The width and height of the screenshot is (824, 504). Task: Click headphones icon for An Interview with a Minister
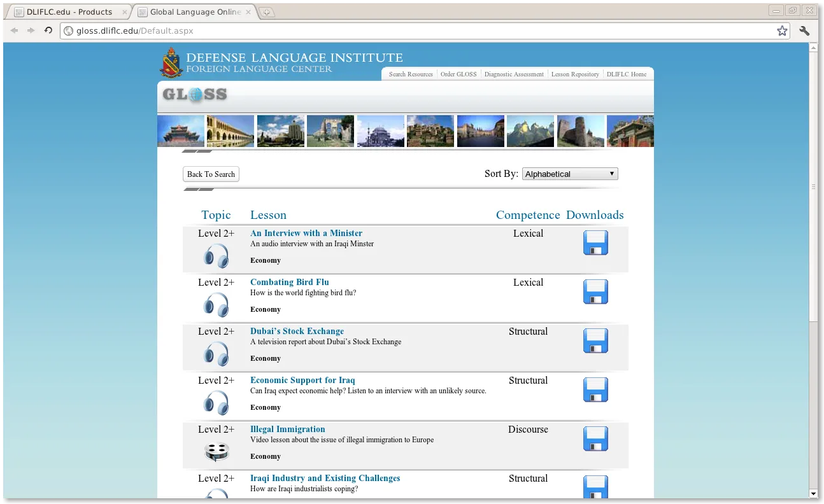coord(216,256)
